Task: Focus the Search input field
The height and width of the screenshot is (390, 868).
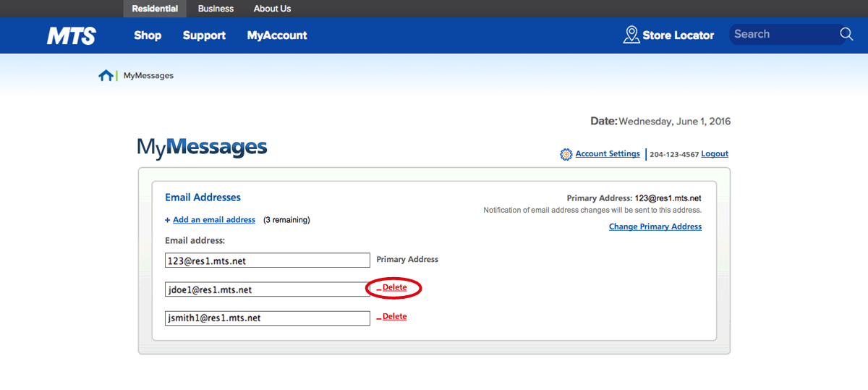Action: click(784, 34)
